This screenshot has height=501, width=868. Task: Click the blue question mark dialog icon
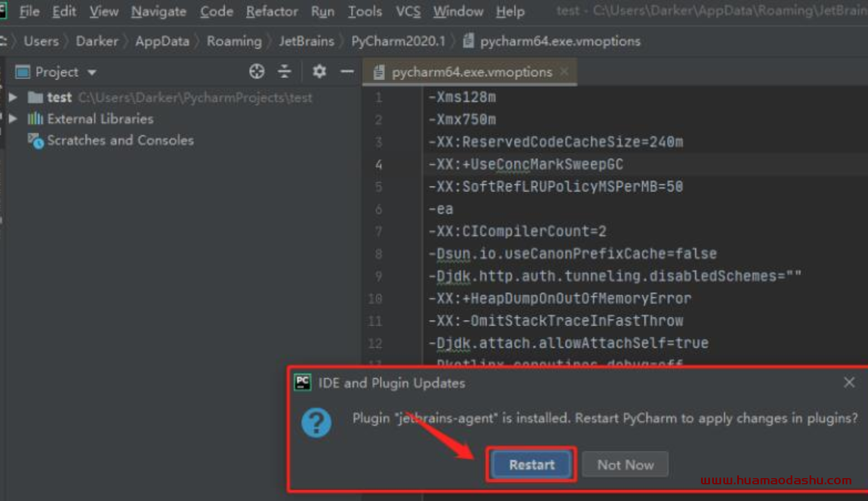click(x=317, y=423)
